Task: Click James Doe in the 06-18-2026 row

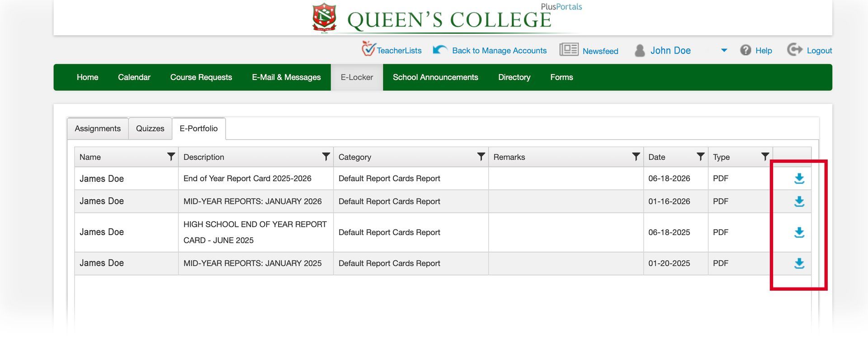Action: [102, 179]
